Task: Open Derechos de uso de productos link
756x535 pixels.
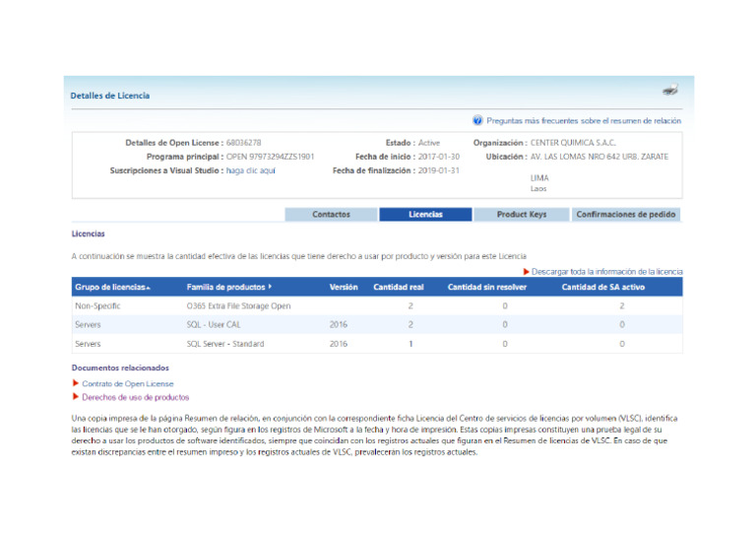Action: coord(136,397)
